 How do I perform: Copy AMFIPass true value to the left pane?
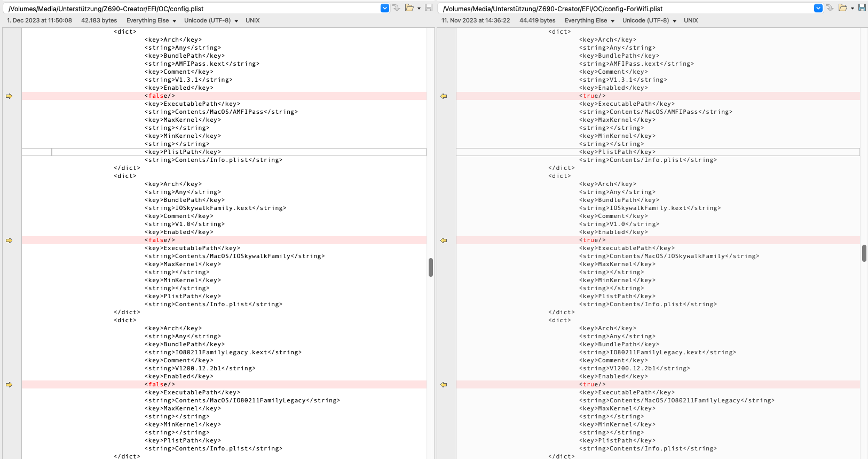[444, 96]
